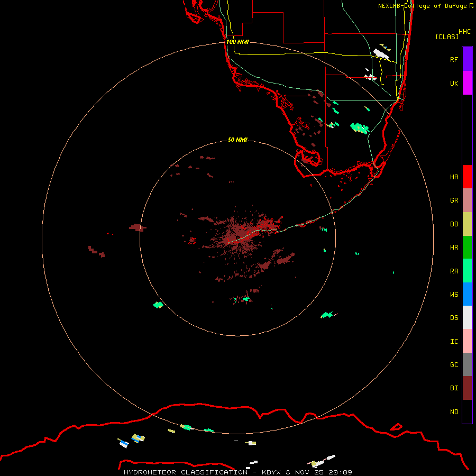Select the IC pink legend swatch

click(x=467, y=341)
